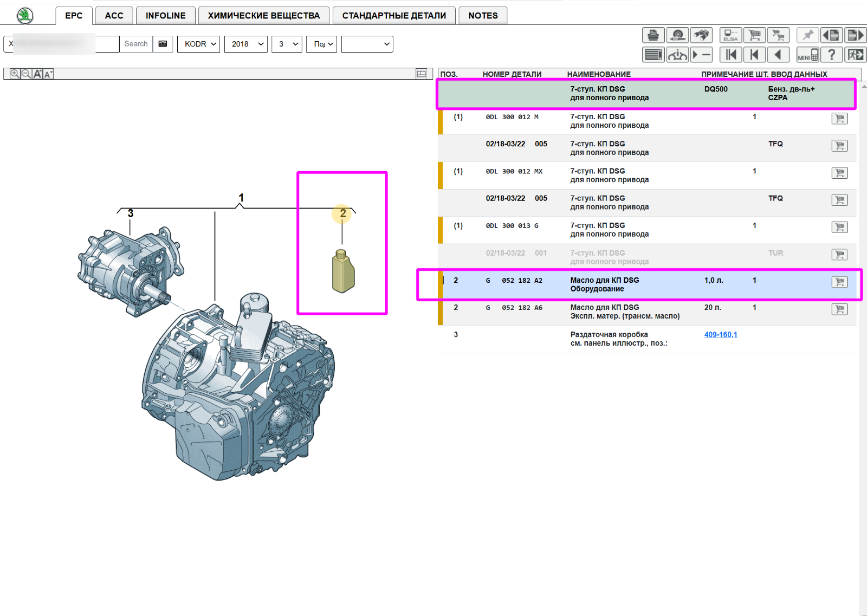Screen dimensions: 867x616
Task: Open the dropdown showing 3
Action: coord(287,44)
